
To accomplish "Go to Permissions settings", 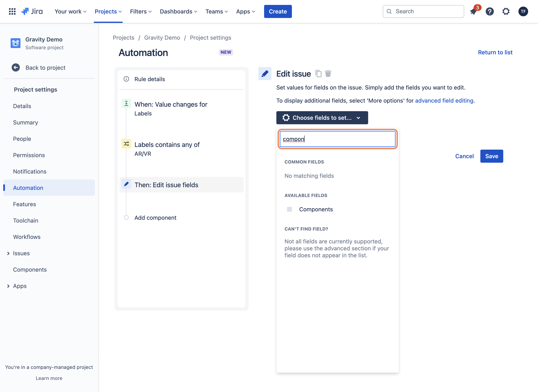I will pyautogui.click(x=29, y=155).
